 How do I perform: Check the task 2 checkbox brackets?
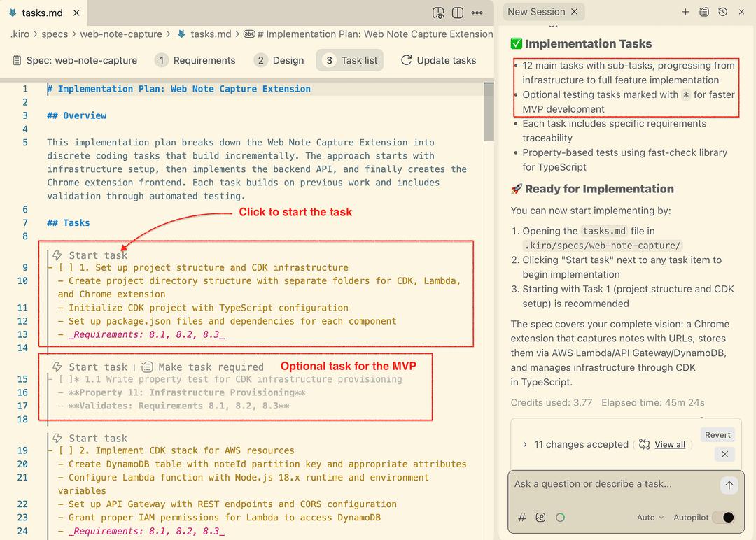66,450
